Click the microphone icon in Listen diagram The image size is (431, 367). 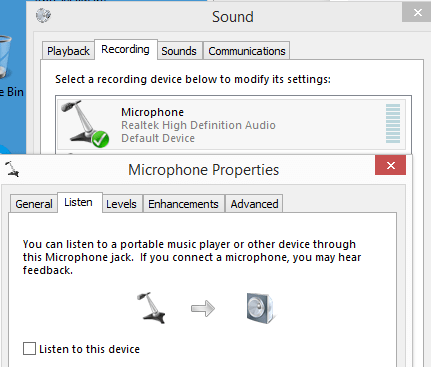point(151,308)
